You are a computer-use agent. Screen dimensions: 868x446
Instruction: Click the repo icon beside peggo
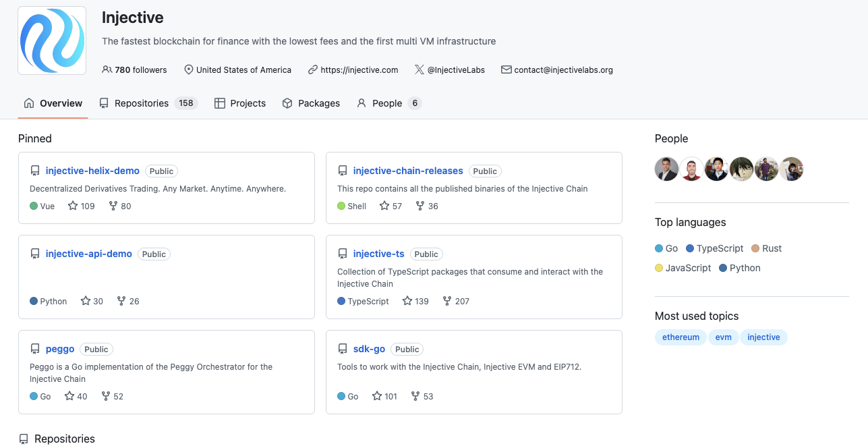pos(35,349)
